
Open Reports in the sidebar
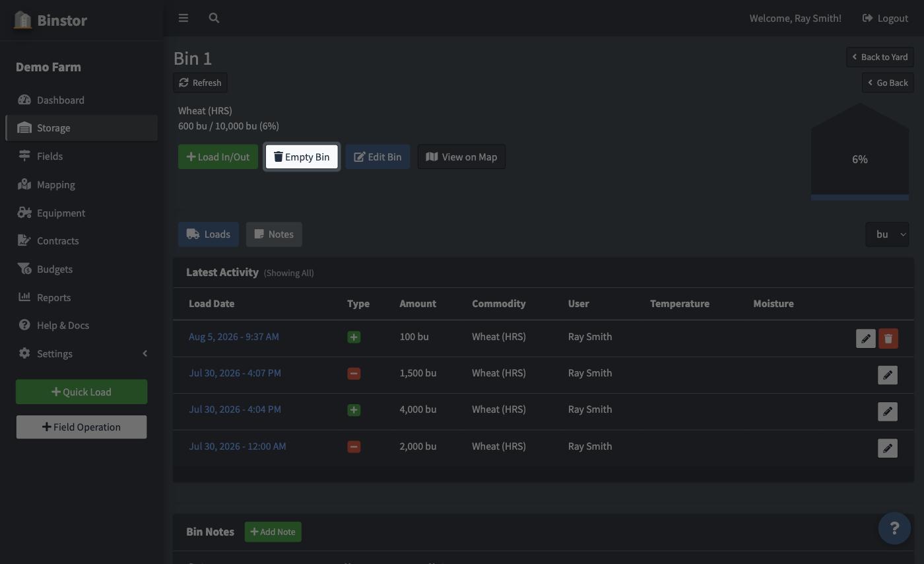[81, 297]
